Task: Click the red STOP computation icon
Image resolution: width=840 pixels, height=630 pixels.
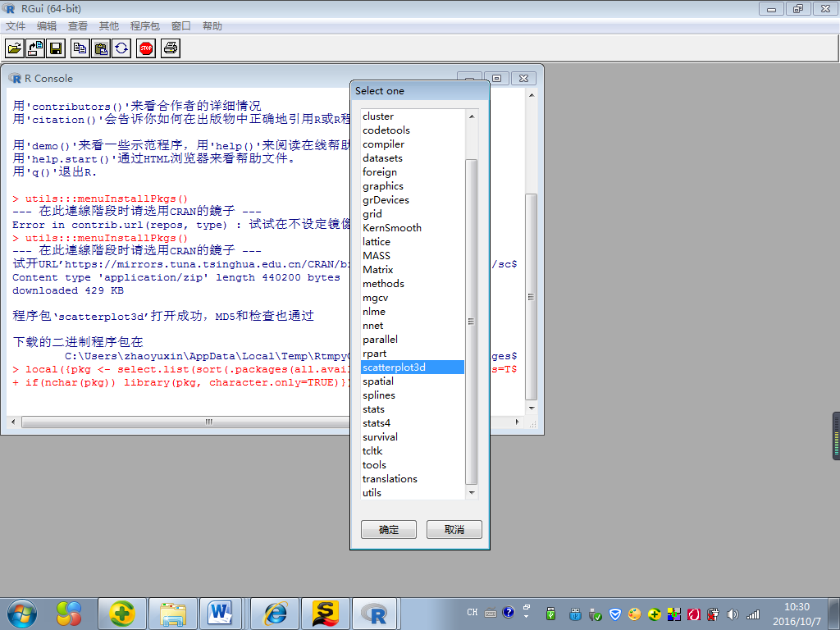Action: coord(146,48)
